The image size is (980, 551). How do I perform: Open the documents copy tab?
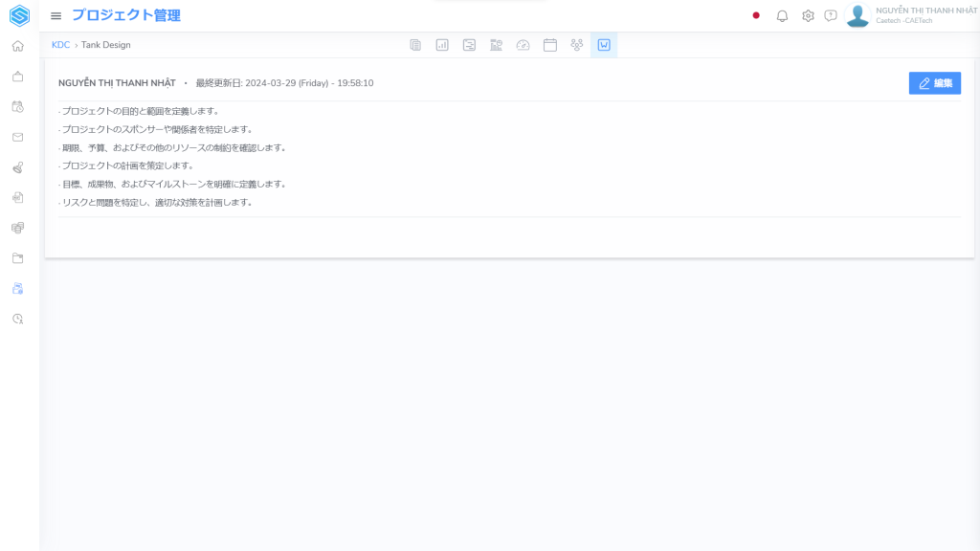click(x=415, y=45)
